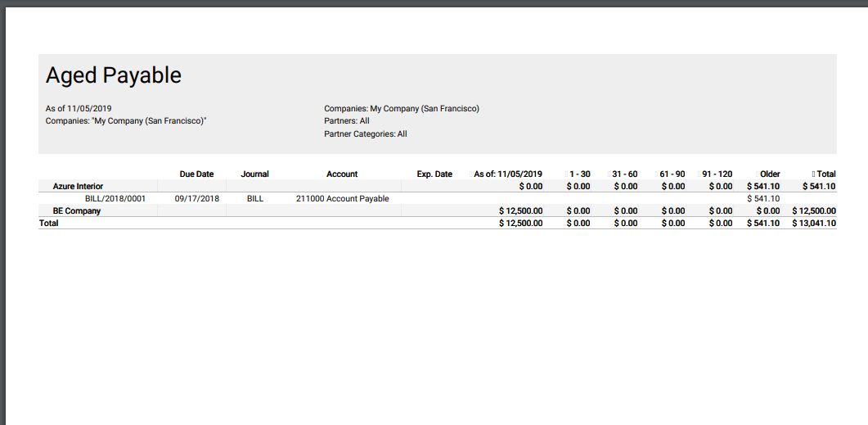Viewport: 868px width, 425px height.
Task: Click the '61 - 90' column header
Action: pyautogui.click(x=672, y=174)
